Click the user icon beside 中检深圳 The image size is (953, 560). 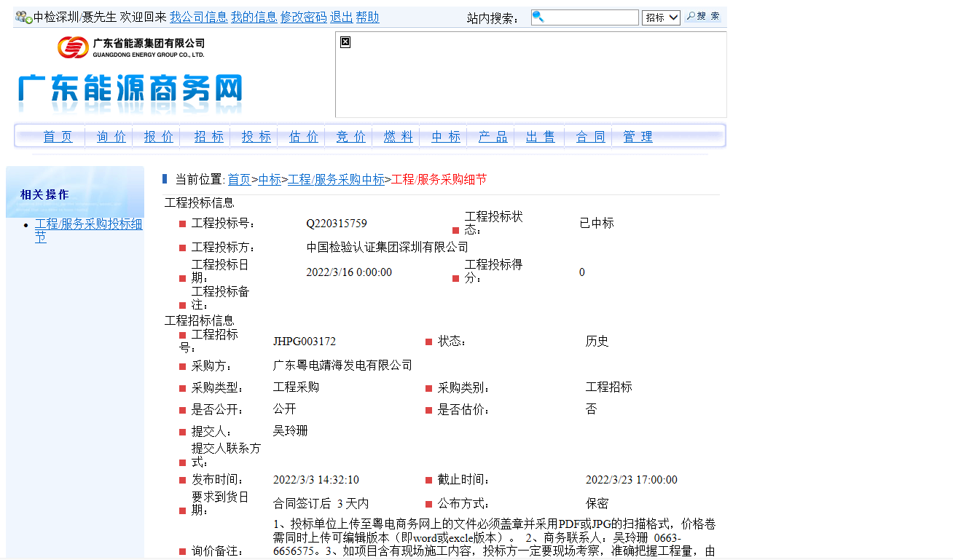pos(24,17)
